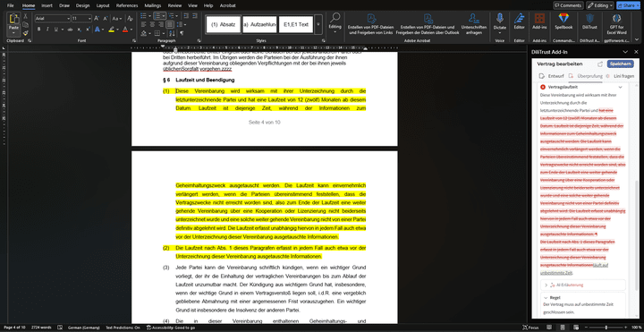Apply red font color

(x=124, y=30)
